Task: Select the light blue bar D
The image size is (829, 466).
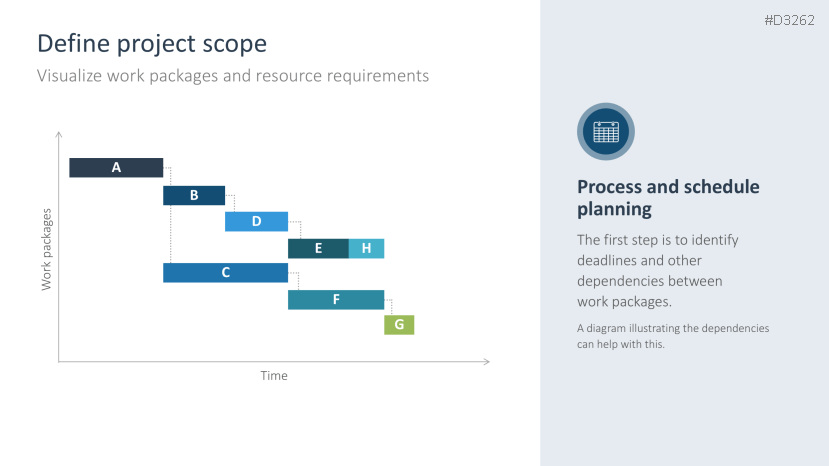Action: 256,221
